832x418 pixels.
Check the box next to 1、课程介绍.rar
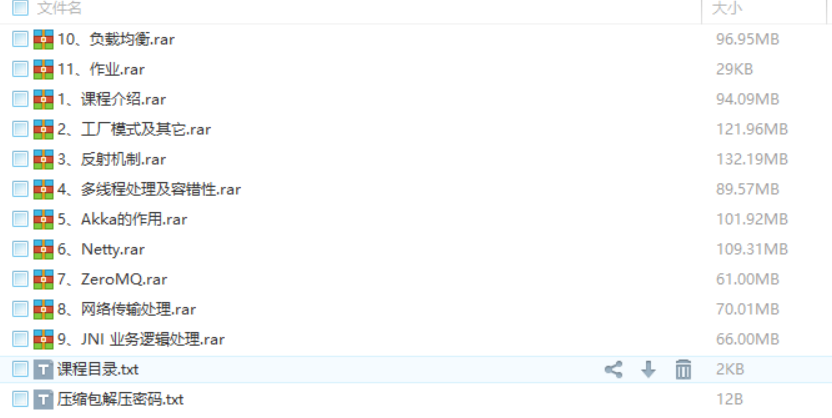point(20,99)
